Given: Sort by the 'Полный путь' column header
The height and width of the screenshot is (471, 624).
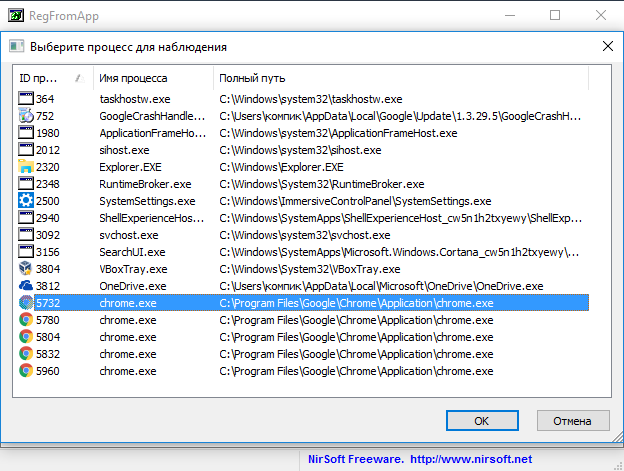Looking at the screenshot, I should pyautogui.click(x=401, y=78).
